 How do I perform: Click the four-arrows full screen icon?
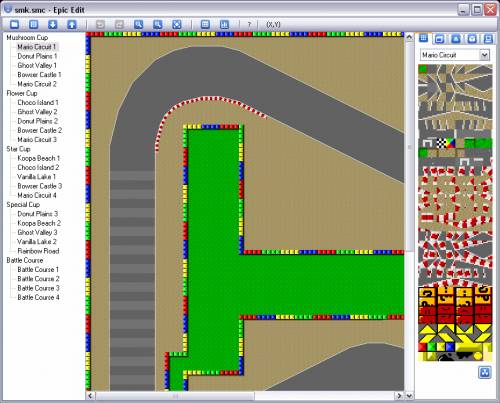pos(177,24)
